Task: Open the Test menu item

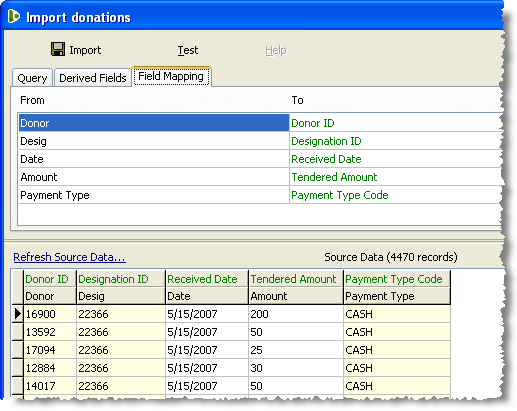Action: (x=188, y=50)
